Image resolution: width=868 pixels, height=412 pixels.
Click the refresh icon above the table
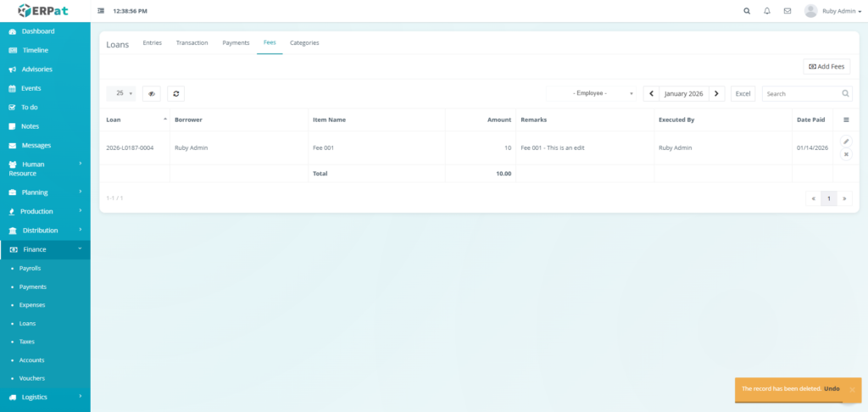(175, 94)
